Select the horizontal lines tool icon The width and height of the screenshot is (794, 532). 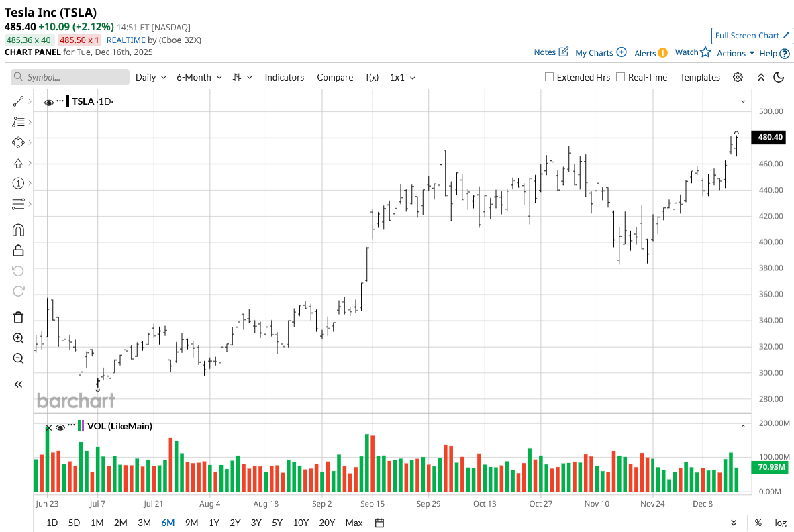[x=18, y=204]
